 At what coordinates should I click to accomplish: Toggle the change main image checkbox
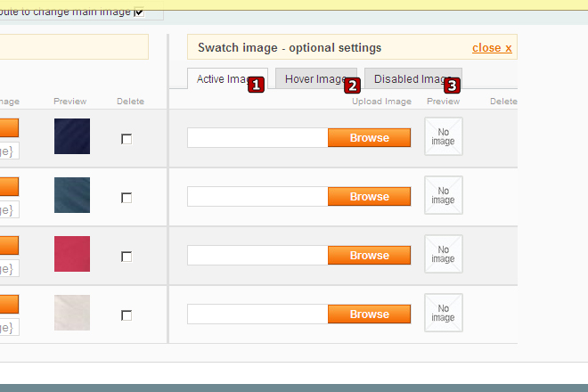coord(138,12)
